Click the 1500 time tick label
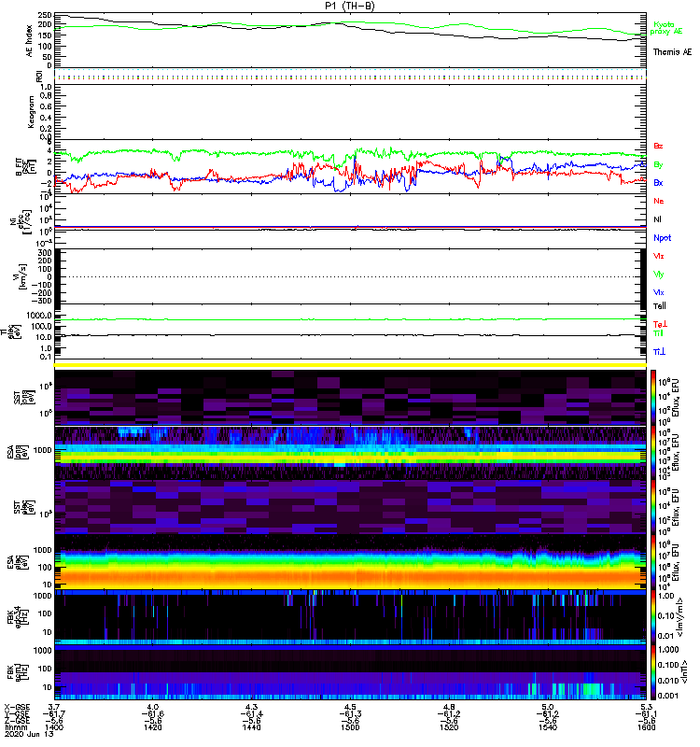Viewport: 700px width, 747px height. tap(350, 727)
